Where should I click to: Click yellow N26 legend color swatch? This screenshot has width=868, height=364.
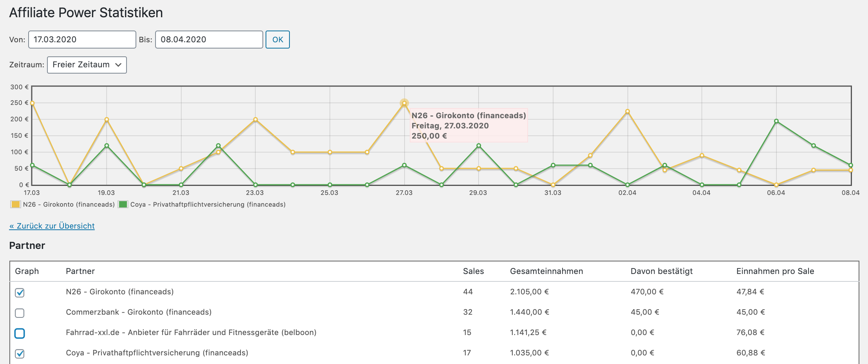click(16, 204)
